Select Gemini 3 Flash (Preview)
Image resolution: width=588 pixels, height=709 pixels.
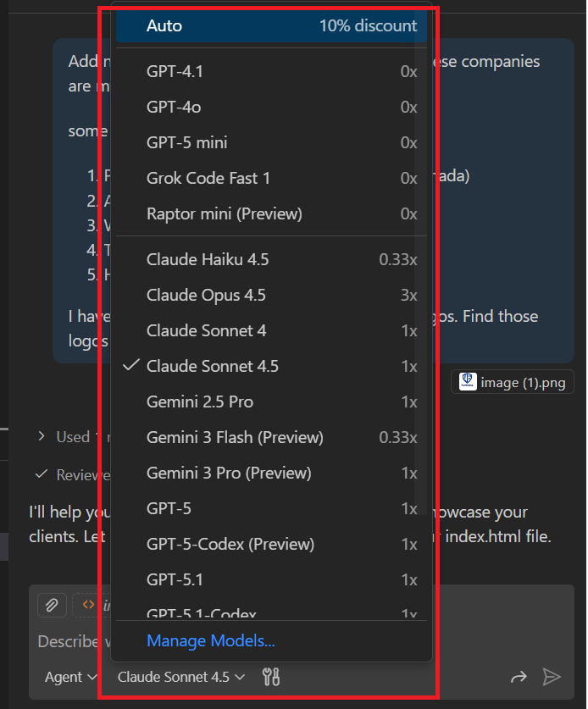(271, 438)
